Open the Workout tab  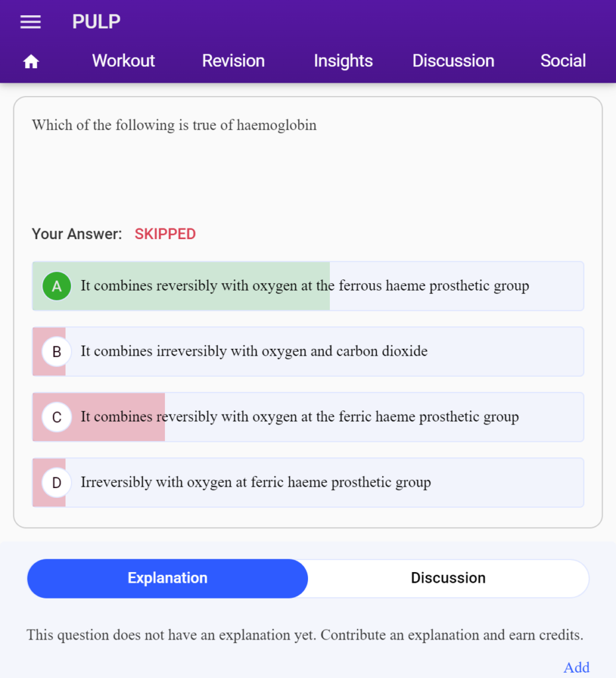click(123, 61)
